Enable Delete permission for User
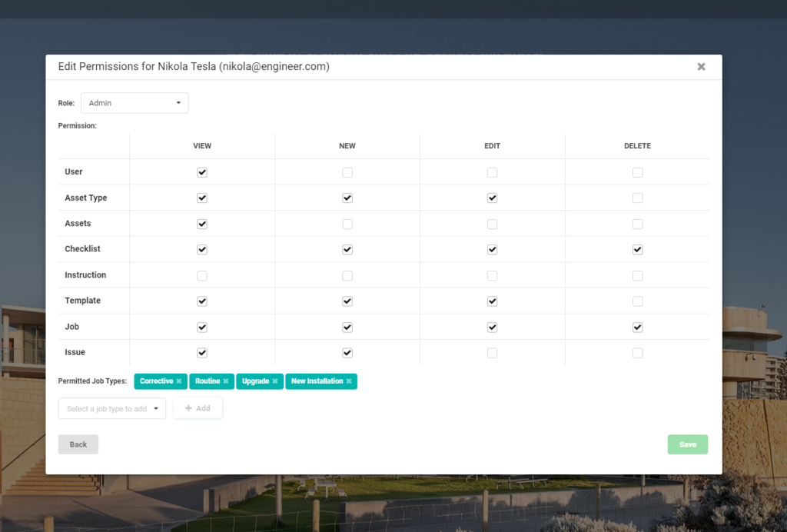The width and height of the screenshot is (787, 532). pos(637,172)
